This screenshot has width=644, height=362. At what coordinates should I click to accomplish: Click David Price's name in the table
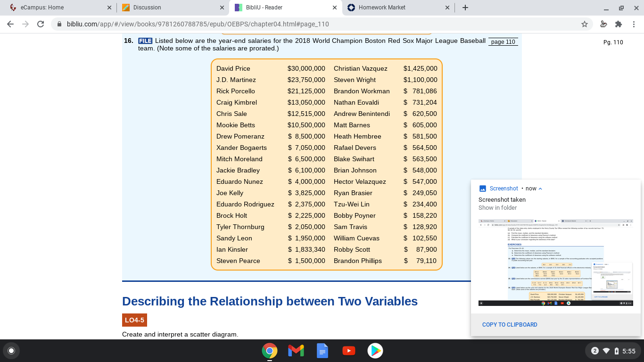point(233,68)
